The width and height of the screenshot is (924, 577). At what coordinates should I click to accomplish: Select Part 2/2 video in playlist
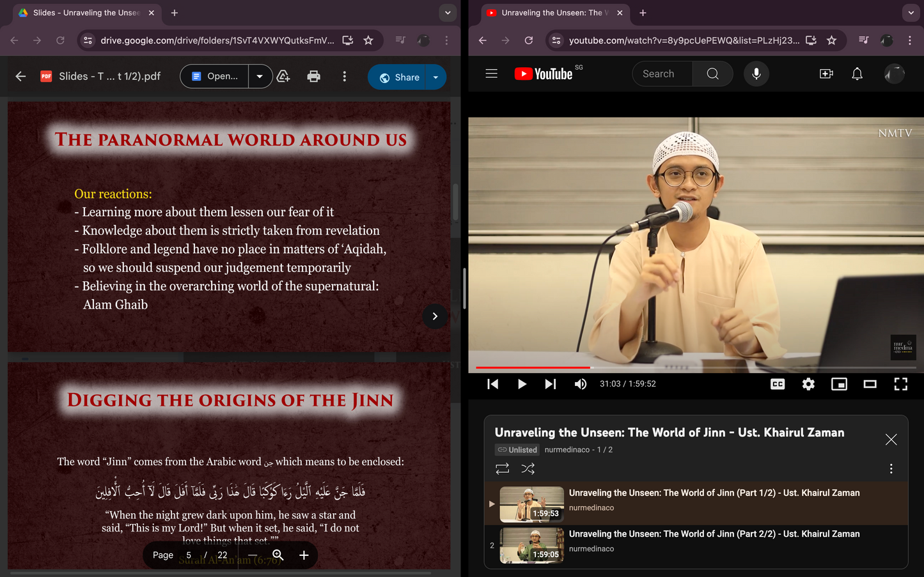coord(714,534)
